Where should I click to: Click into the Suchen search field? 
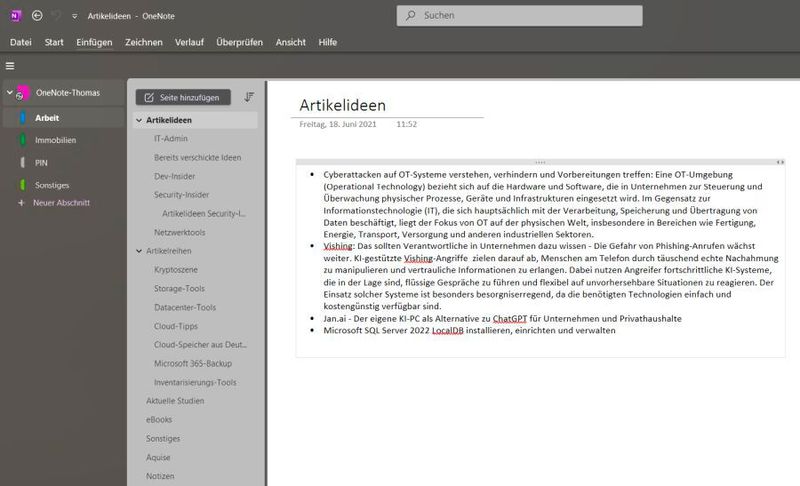click(x=519, y=15)
